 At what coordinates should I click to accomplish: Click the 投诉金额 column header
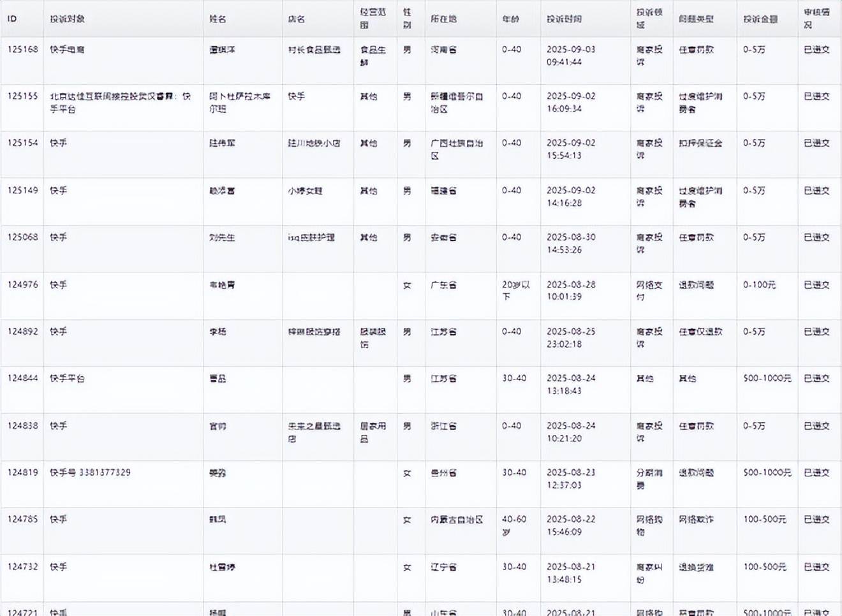pyautogui.click(x=760, y=18)
